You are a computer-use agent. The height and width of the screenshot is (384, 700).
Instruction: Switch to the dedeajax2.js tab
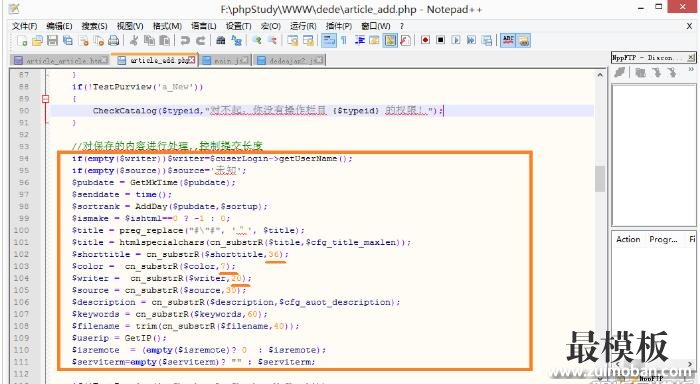tap(289, 60)
